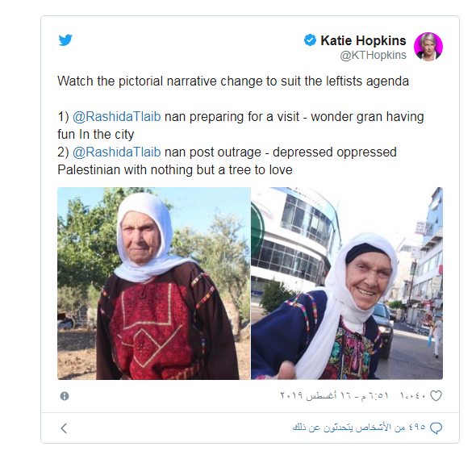Click the Twitter bird logo
This screenshot has height=459, width=476.
coord(65,40)
